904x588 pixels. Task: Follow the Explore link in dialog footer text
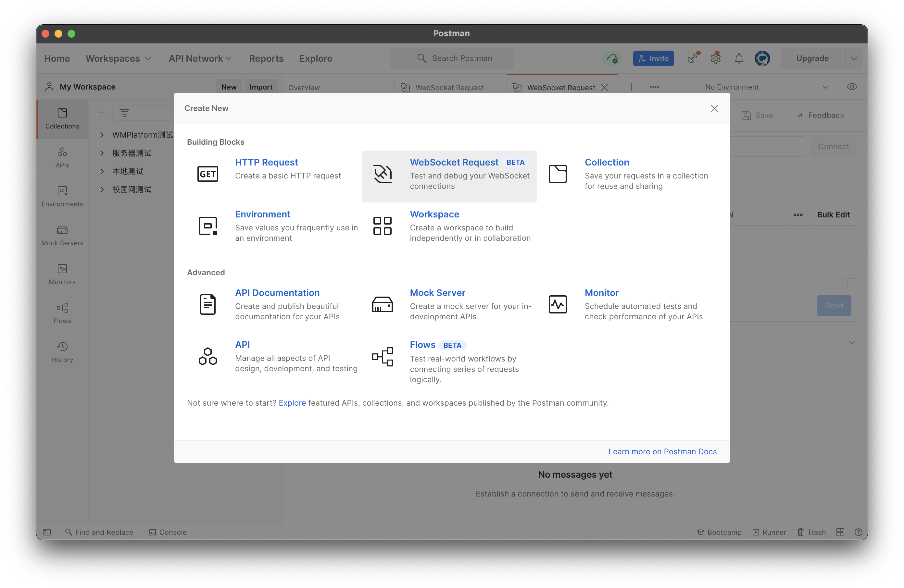point(292,403)
